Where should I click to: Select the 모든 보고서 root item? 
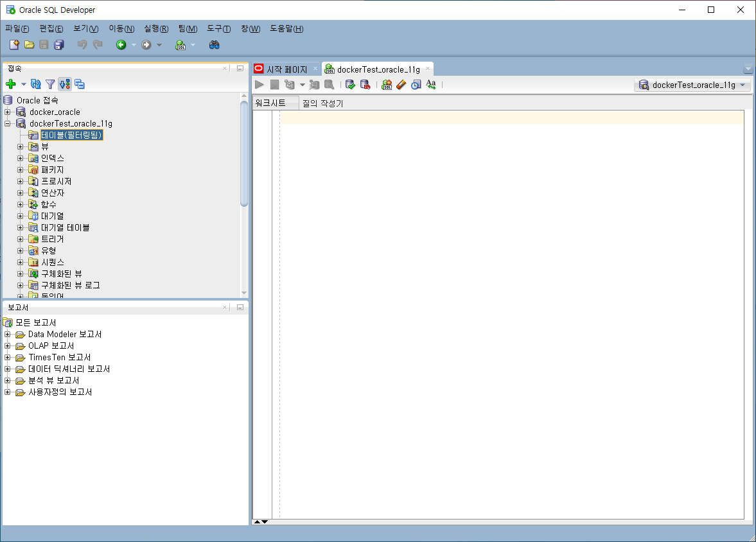point(36,322)
